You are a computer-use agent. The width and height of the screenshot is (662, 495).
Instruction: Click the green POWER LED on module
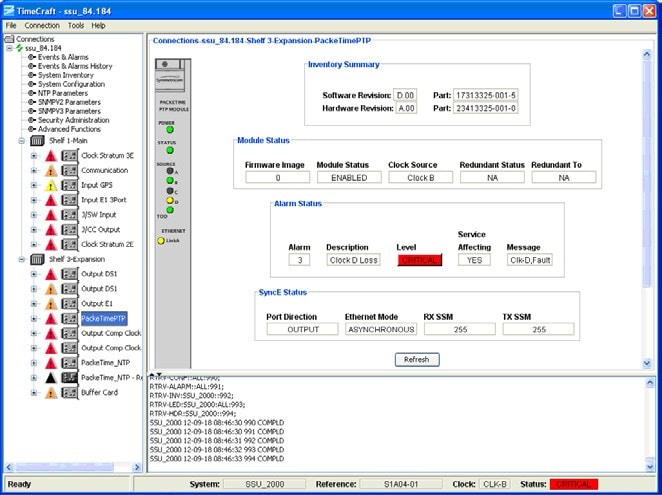(171, 129)
